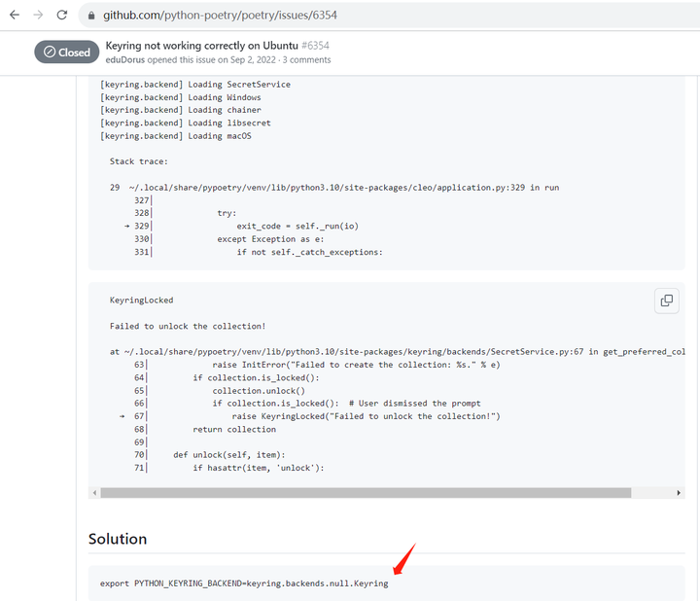This screenshot has height=601, width=700.
Task: Click 'if not self._catch_exceptions:' line
Action: (x=309, y=252)
